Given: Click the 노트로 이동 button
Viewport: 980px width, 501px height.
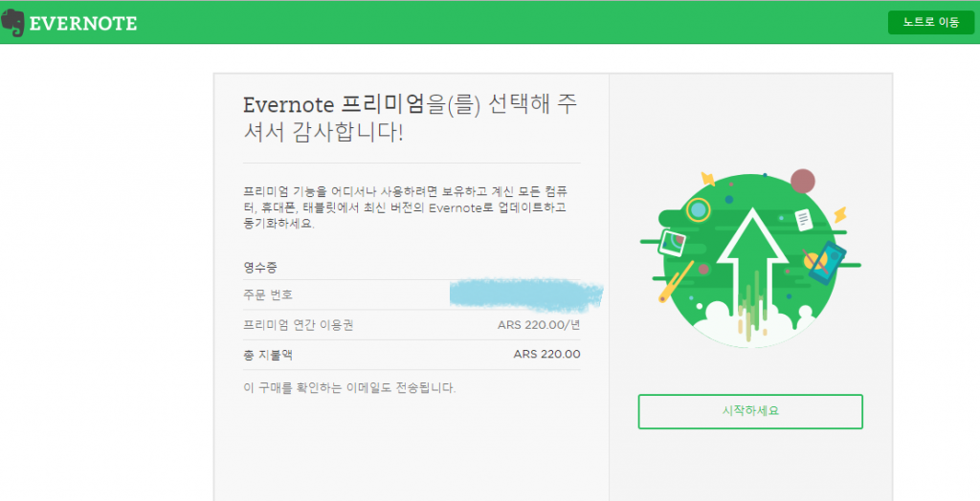Looking at the screenshot, I should pos(930,23).
